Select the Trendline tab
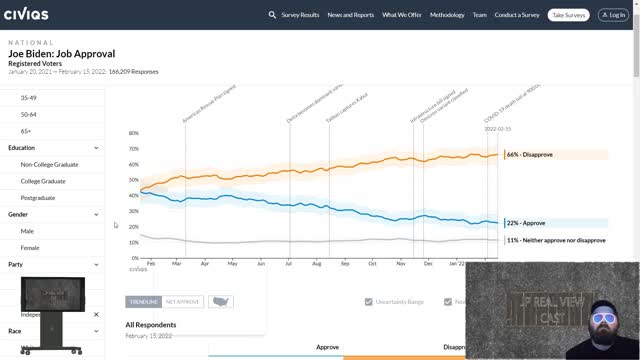 [144, 302]
